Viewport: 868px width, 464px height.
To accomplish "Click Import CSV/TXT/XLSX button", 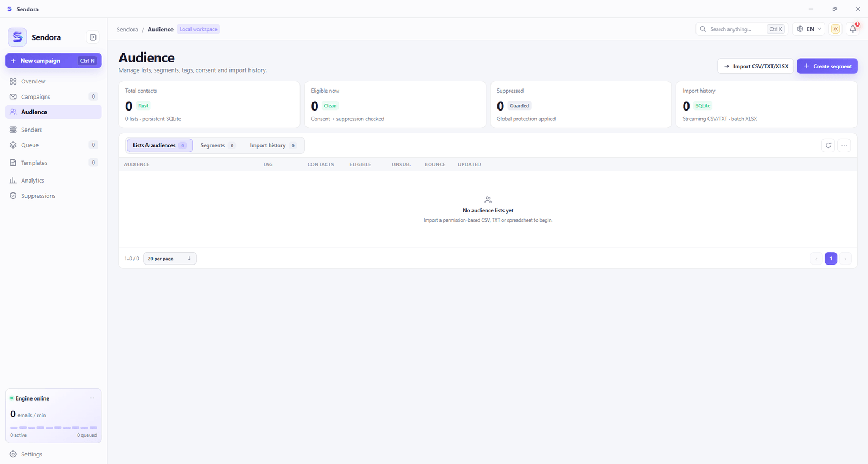I will click(x=755, y=66).
